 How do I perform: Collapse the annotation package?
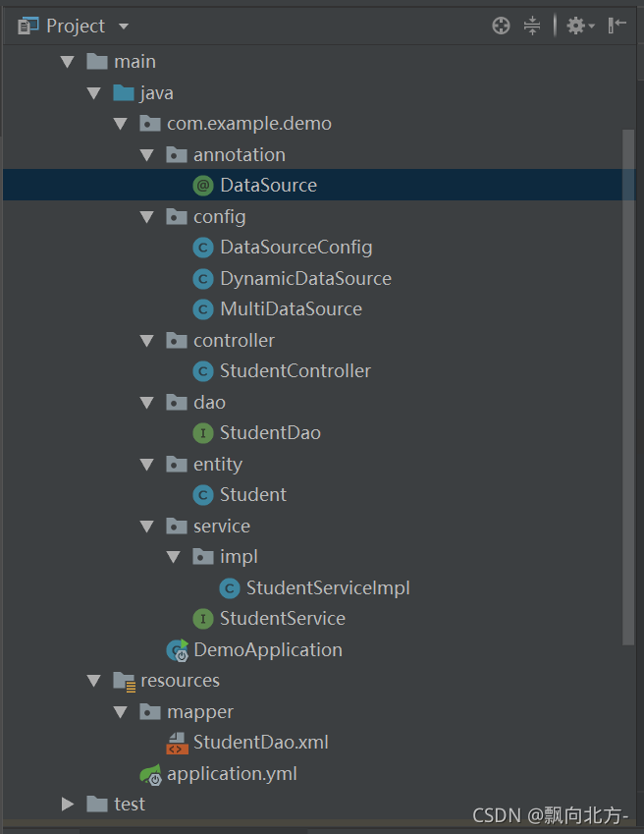point(147,154)
